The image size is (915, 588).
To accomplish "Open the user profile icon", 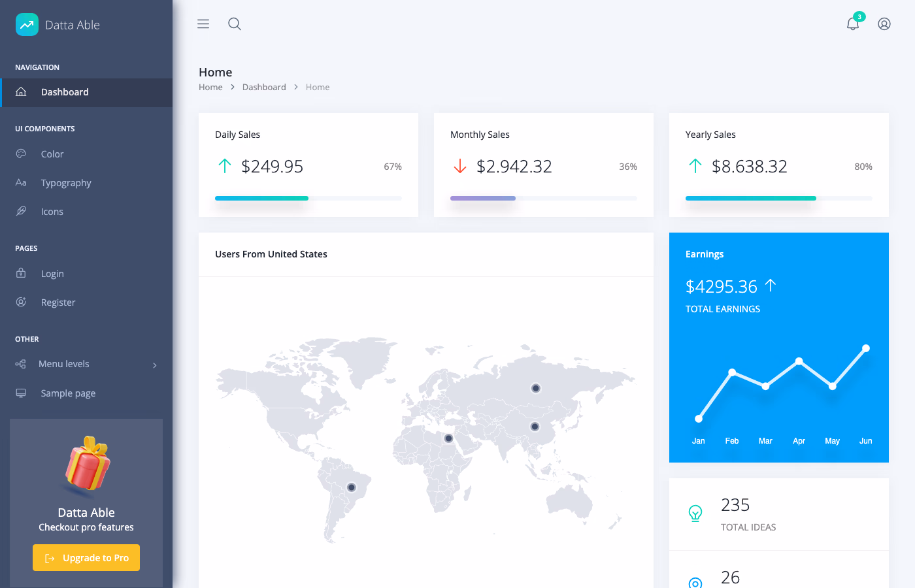I will click(x=884, y=24).
